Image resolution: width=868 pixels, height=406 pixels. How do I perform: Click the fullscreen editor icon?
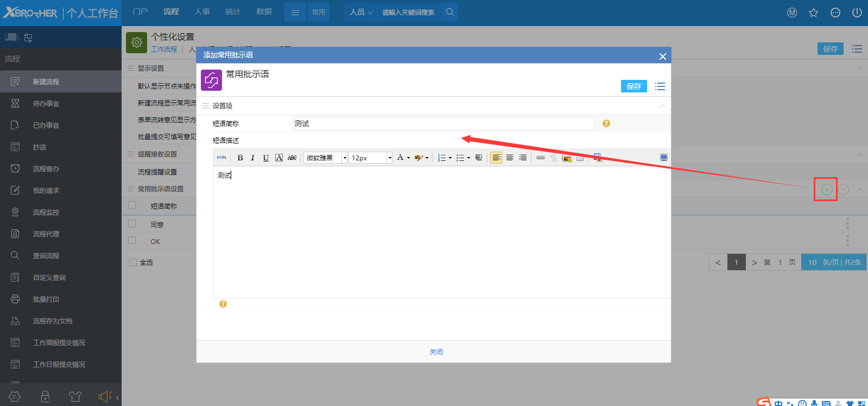tap(663, 158)
